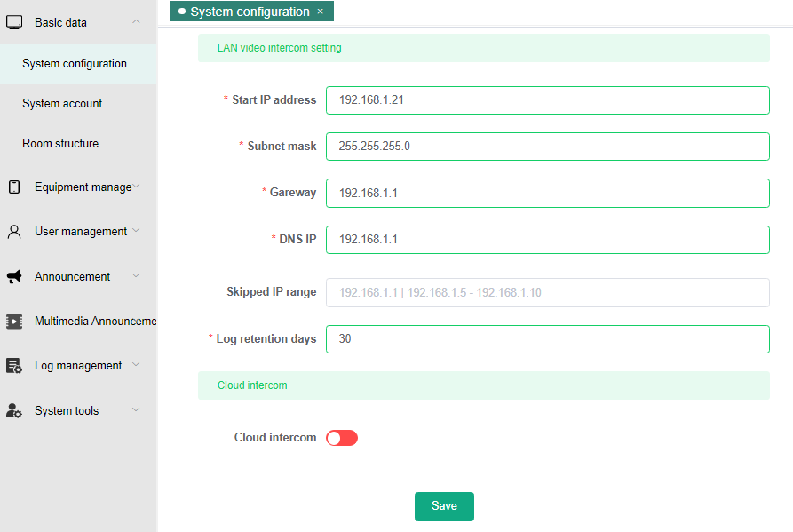The height and width of the screenshot is (532, 793).
Task: Focus the Start IP address field
Action: pos(548,100)
